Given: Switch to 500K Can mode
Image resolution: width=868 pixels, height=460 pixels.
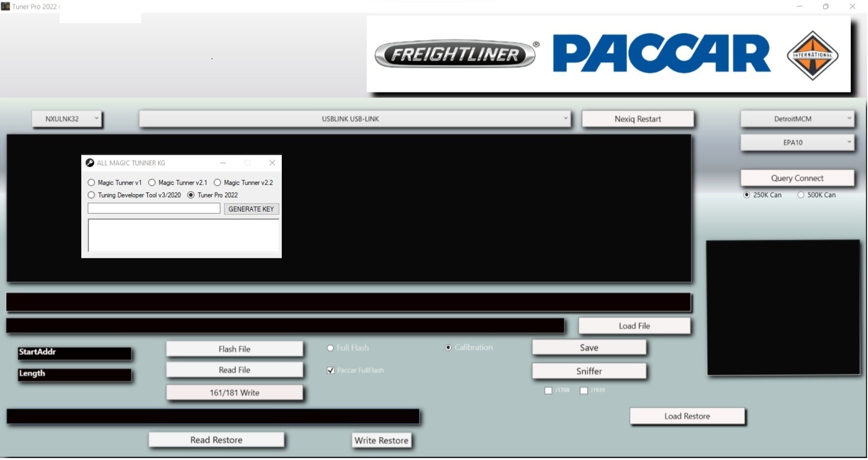Looking at the screenshot, I should 801,195.
